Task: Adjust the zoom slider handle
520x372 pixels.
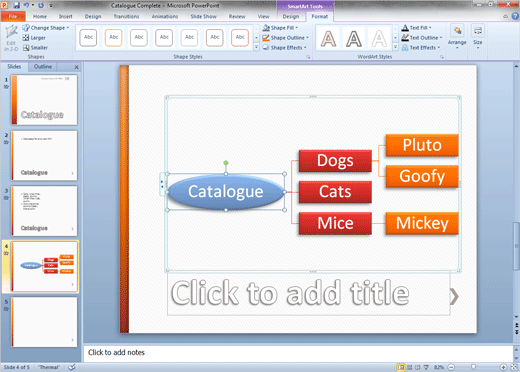Action: pos(473,367)
